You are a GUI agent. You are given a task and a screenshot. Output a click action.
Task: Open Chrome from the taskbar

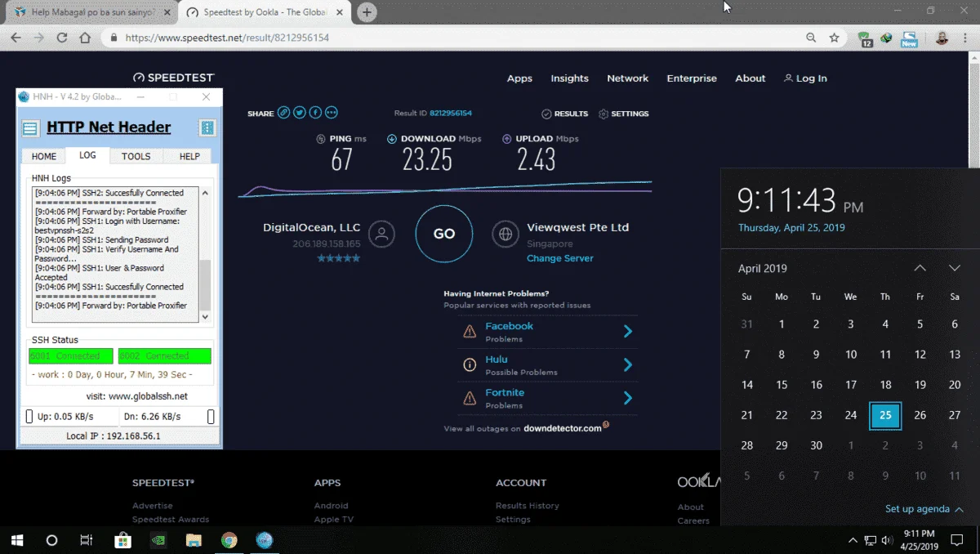pos(229,540)
